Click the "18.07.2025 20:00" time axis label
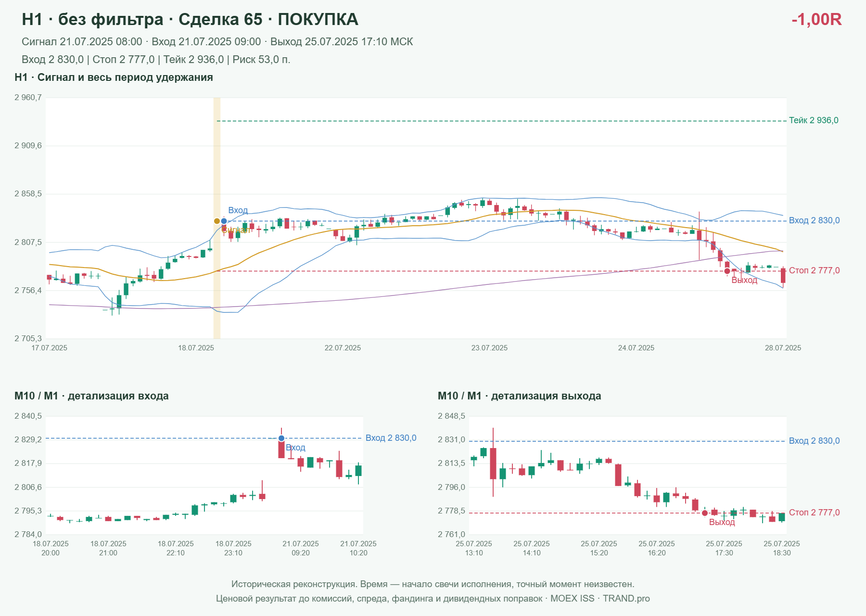Image resolution: width=866 pixels, height=616 pixels. click(51, 548)
